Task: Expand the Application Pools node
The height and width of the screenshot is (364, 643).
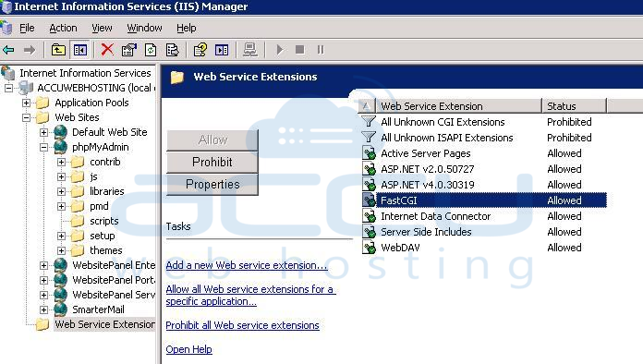Action: [26, 103]
